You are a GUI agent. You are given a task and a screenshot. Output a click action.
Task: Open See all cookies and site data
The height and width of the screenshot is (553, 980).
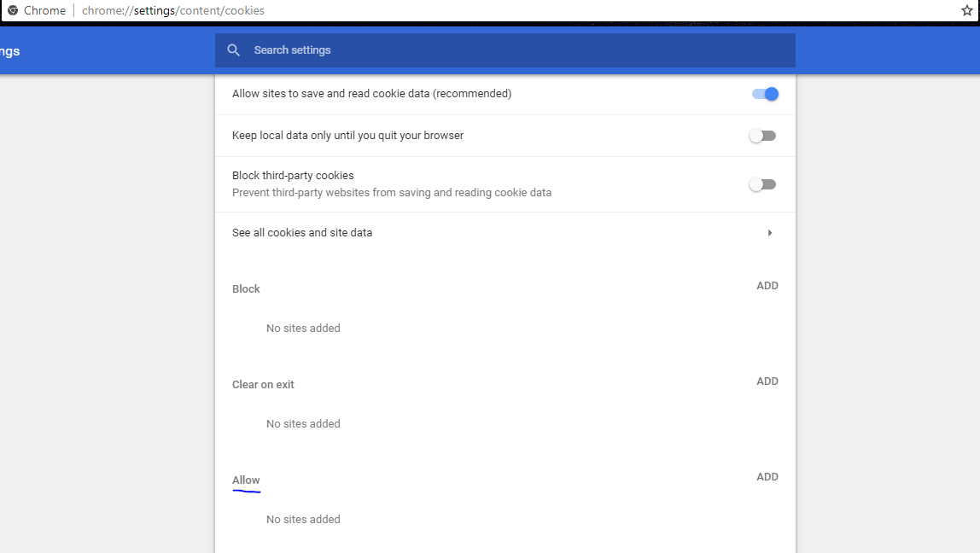click(x=302, y=233)
